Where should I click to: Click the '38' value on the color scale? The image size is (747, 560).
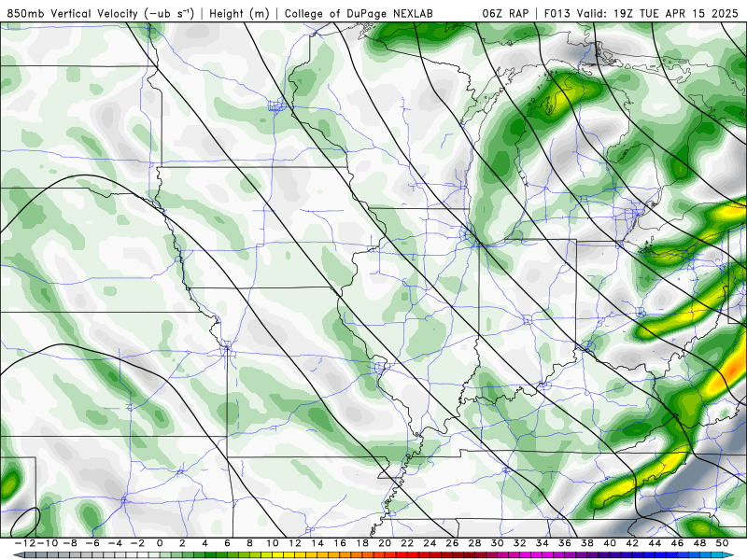[587, 543]
